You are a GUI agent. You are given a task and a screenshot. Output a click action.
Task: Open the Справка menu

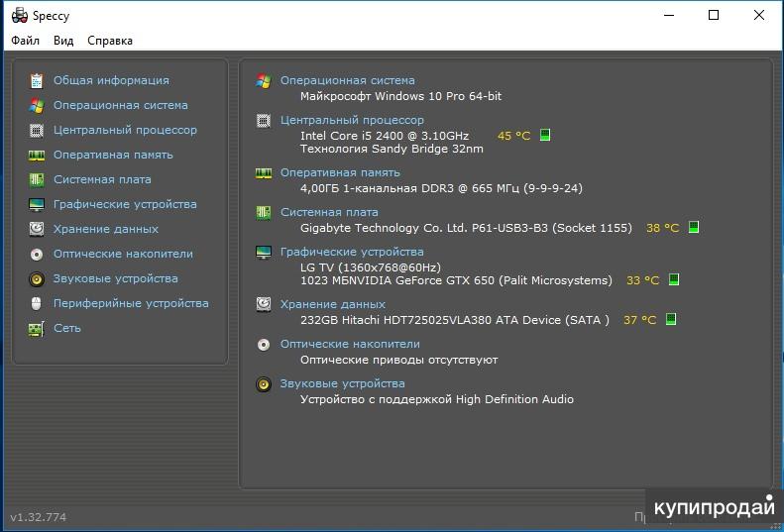[x=110, y=41]
